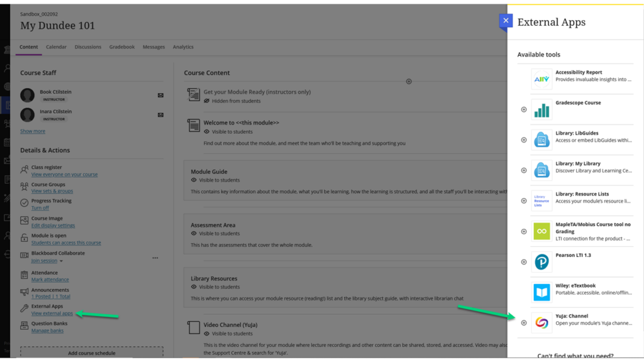
Task: Send a message to Inara Ctilstein via envelope icon
Action: point(160,115)
